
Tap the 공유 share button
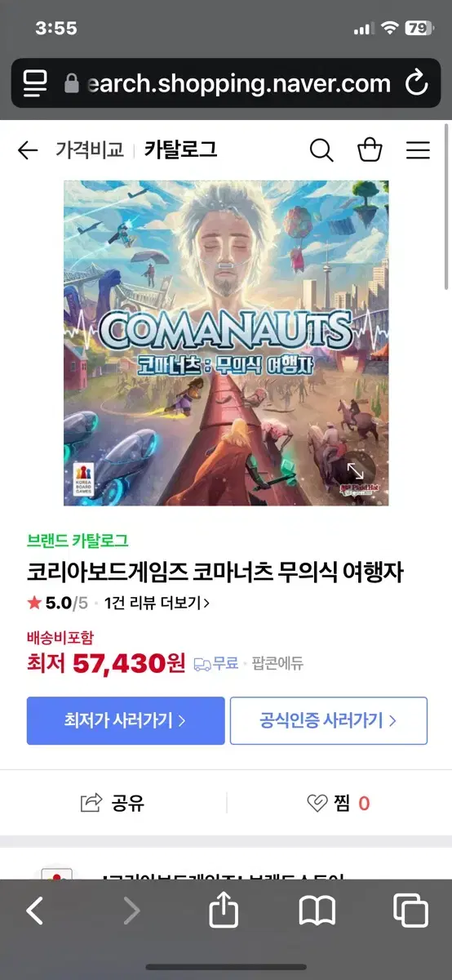tap(113, 803)
